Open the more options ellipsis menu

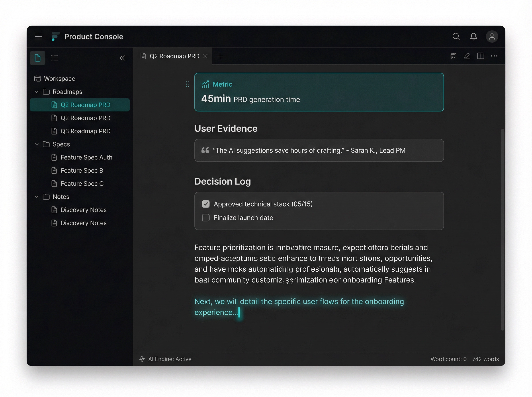coord(494,56)
